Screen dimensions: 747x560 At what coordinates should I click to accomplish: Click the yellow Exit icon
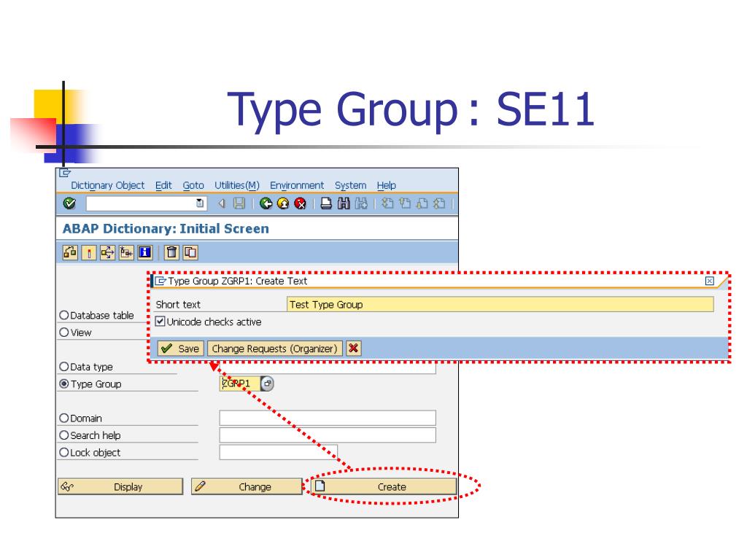click(283, 204)
